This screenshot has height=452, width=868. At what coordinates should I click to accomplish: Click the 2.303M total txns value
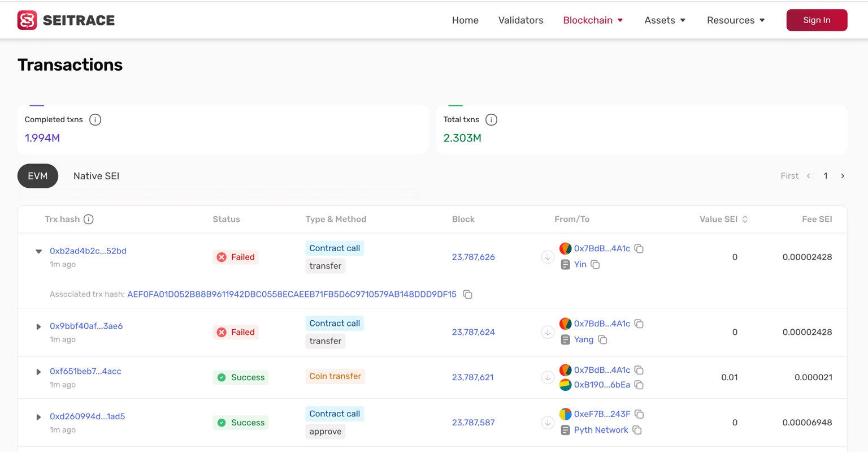(462, 139)
